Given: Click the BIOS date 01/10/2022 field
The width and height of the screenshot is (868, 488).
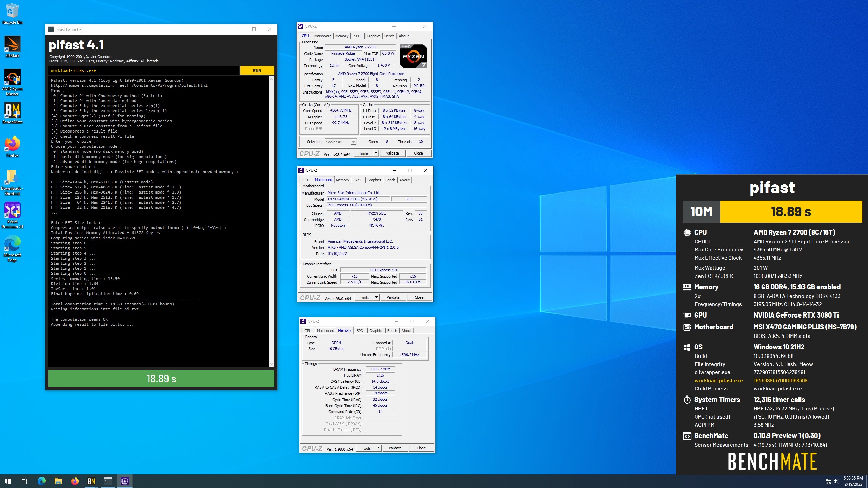Looking at the screenshot, I should 376,253.
